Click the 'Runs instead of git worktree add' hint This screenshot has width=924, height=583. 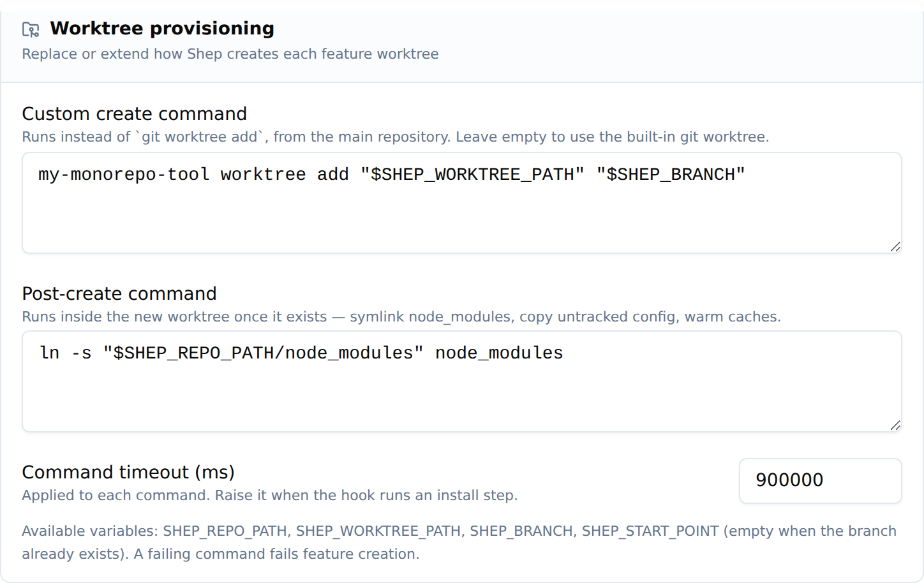click(x=396, y=137)
